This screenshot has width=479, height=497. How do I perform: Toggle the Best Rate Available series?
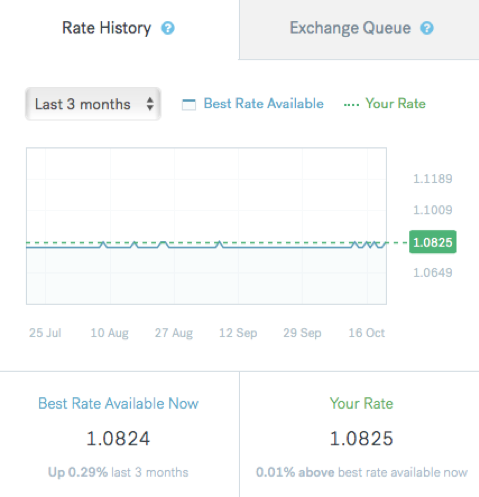[x=263, y=104]
